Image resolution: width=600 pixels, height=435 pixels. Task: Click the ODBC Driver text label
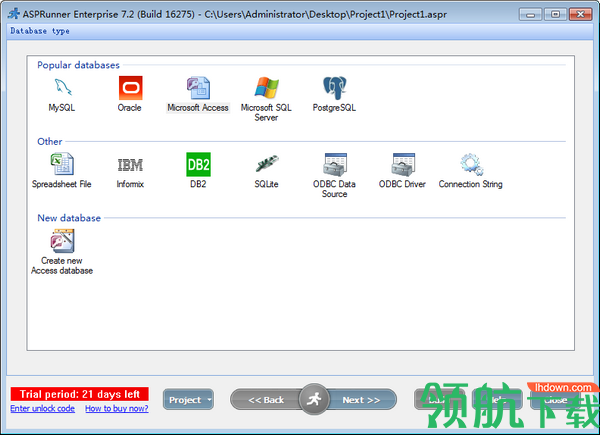click(x=402, y=184)
